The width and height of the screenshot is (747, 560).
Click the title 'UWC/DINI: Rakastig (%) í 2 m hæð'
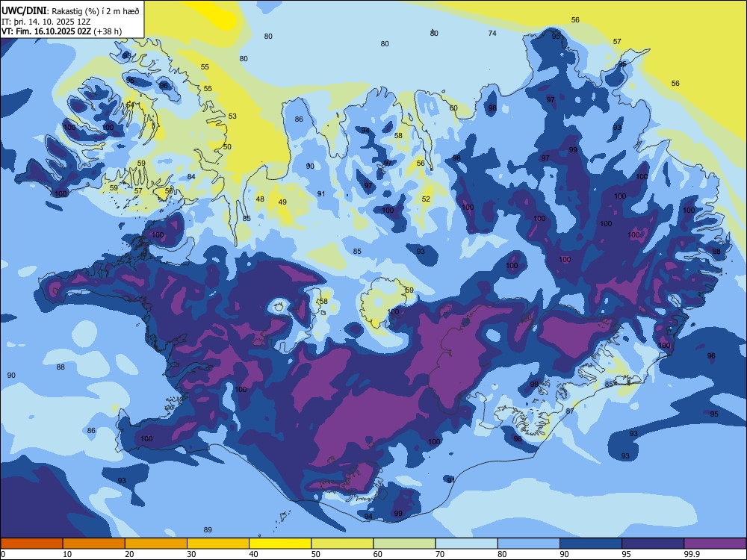[x=70, y=11]
